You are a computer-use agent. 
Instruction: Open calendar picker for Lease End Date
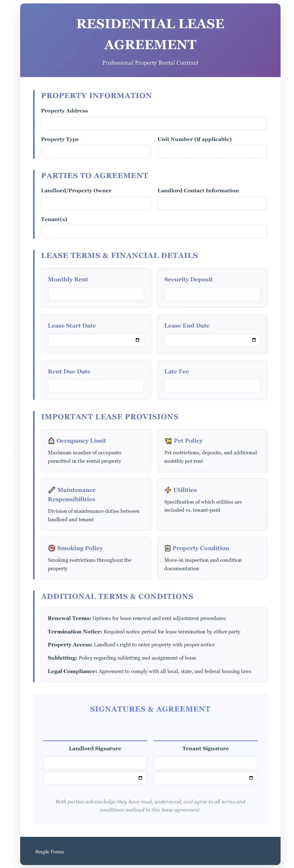254,340
